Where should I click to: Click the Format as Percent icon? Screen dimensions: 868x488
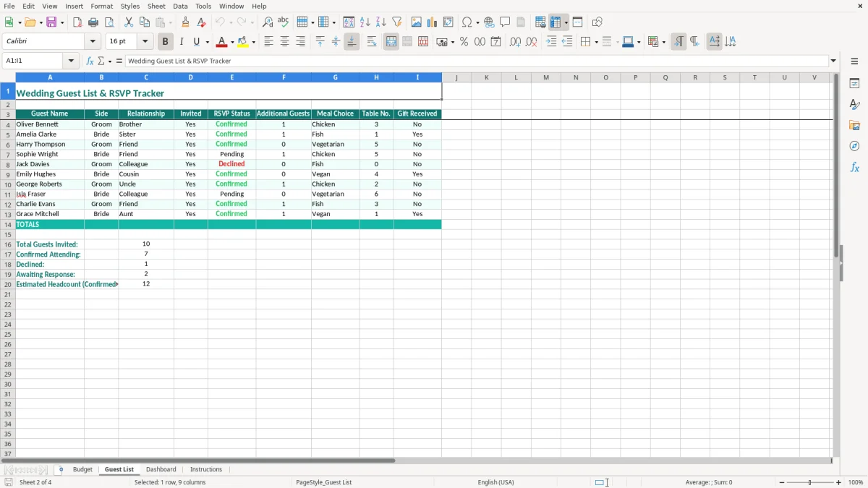(x=464, y=42)
